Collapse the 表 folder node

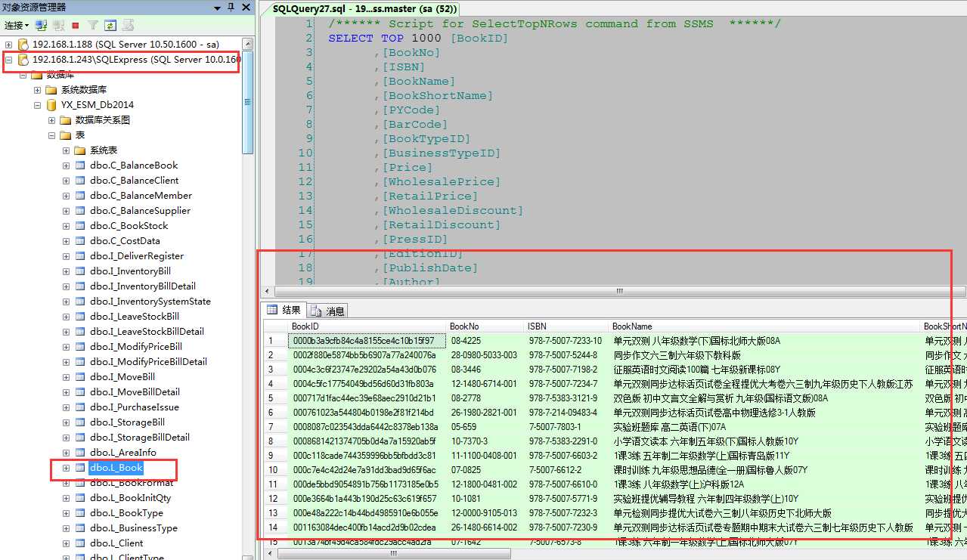(x=51, y=135)
